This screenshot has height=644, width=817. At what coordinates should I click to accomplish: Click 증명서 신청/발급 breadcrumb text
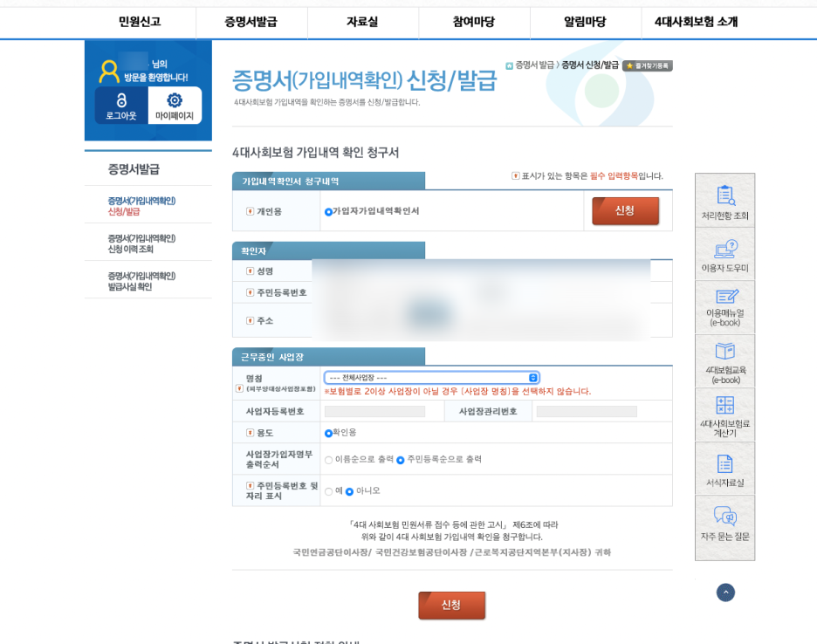coord(590,65)
